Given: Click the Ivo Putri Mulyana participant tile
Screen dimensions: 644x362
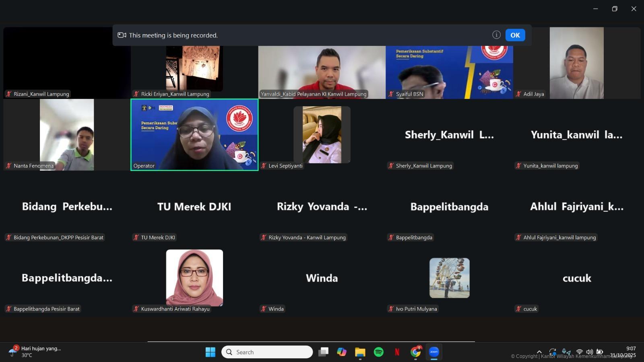Looking at the screenshot, I should [x=449, y=278].
